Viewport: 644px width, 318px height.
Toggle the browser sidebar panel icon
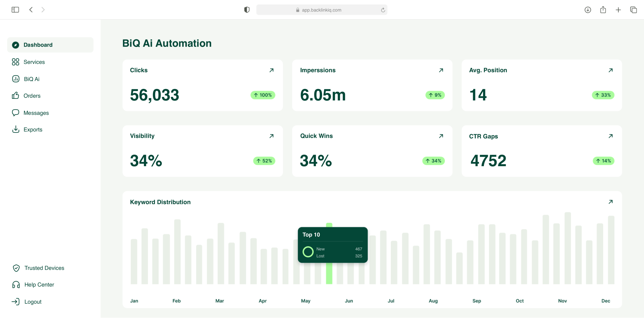[15, 10]
